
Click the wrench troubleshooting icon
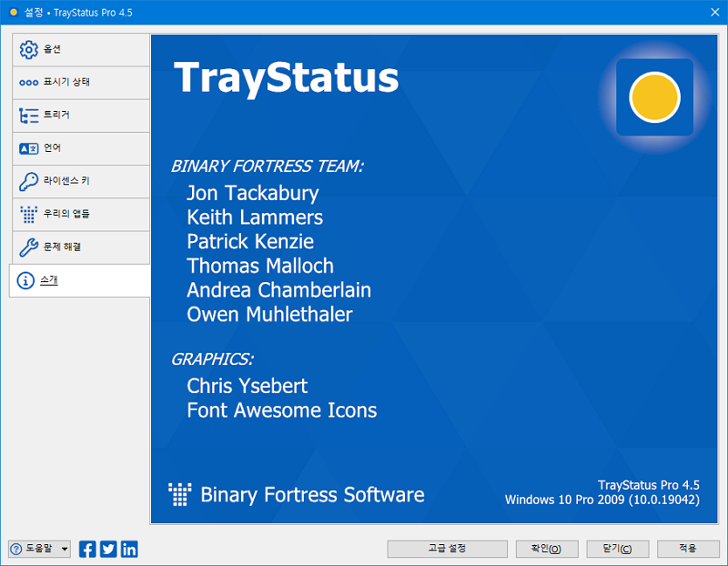pos(29,248)
